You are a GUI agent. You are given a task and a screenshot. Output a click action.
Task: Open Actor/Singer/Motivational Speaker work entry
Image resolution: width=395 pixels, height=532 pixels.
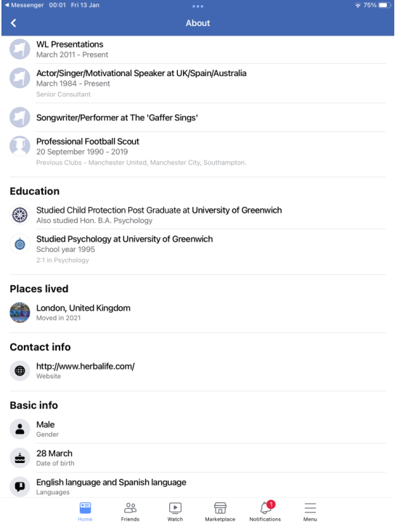tap(197, 83)
